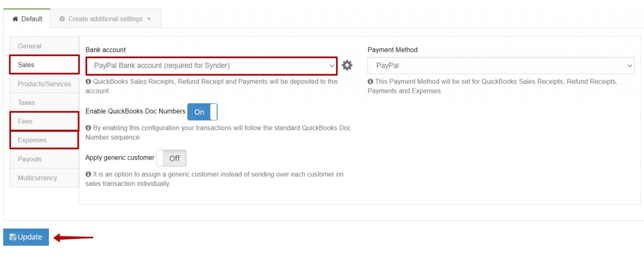Image resolution: width=644 pixels, height=255 pixels.
Task: Open the Fees settings section
Action: (x=44, y=121)
